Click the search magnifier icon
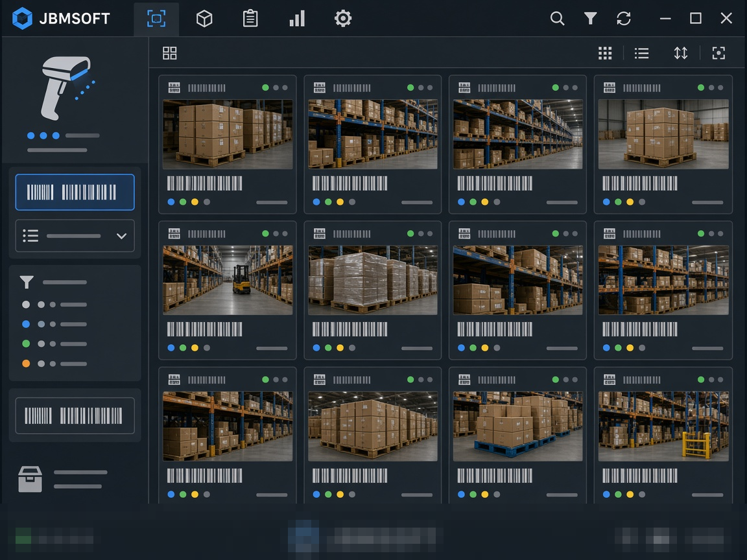Viewport: 747px width, 560px height. (557, 19)
